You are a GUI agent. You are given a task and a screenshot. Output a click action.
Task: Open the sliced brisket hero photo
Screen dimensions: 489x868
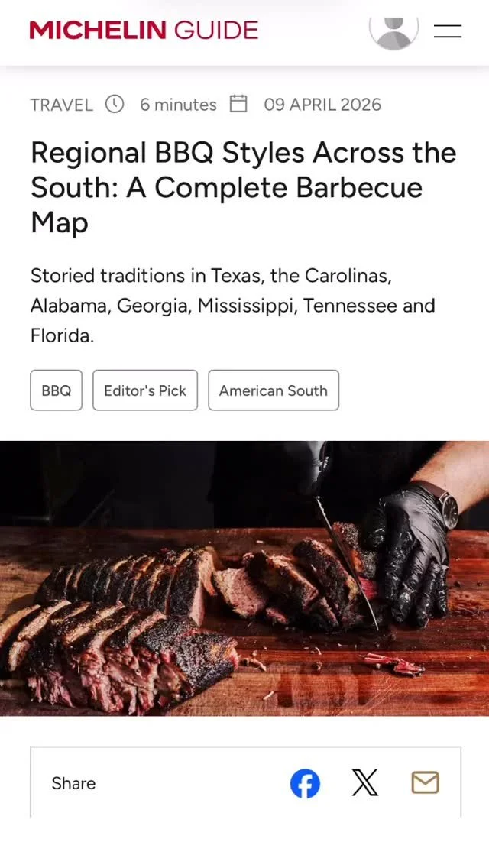pos(244,578)
